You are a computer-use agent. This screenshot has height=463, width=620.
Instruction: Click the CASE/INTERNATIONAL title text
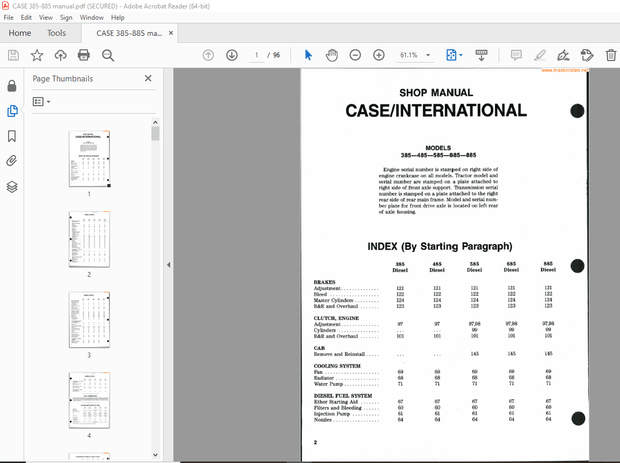(436, 111)
